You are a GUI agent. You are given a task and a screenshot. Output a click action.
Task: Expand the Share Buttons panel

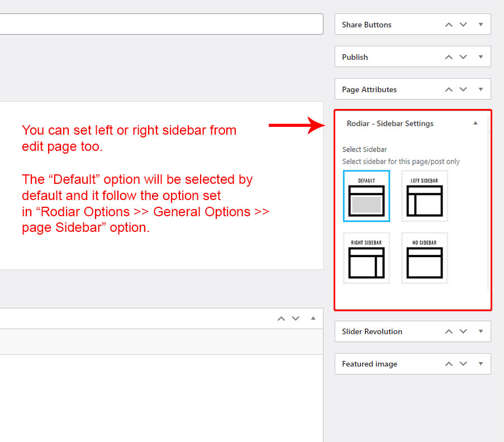pyautogui.click(x=481, y=25)
